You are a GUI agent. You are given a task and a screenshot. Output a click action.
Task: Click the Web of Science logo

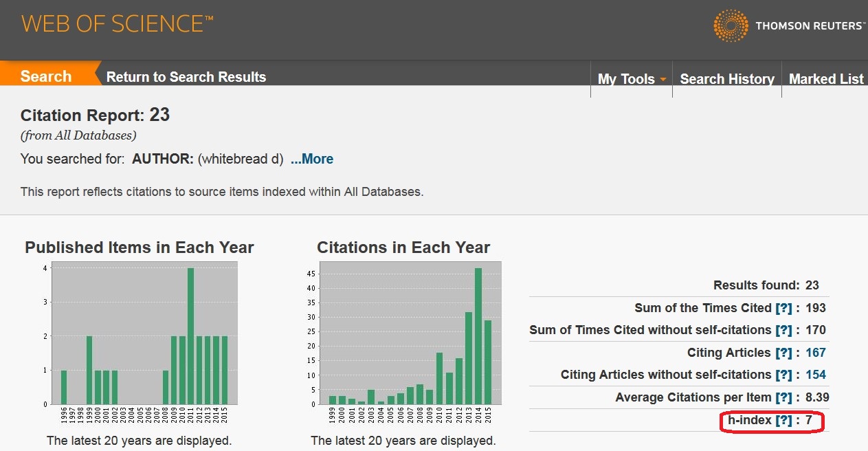click(x=117, y=24)
